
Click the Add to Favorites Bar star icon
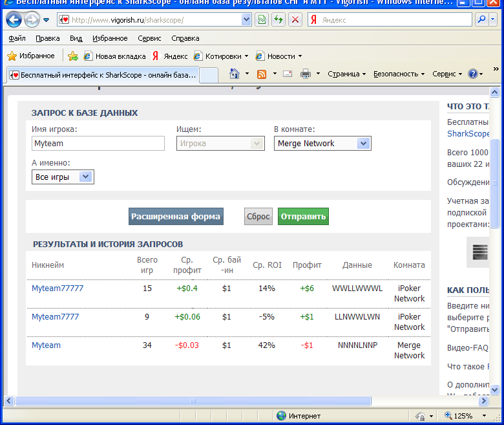(73, 56)
